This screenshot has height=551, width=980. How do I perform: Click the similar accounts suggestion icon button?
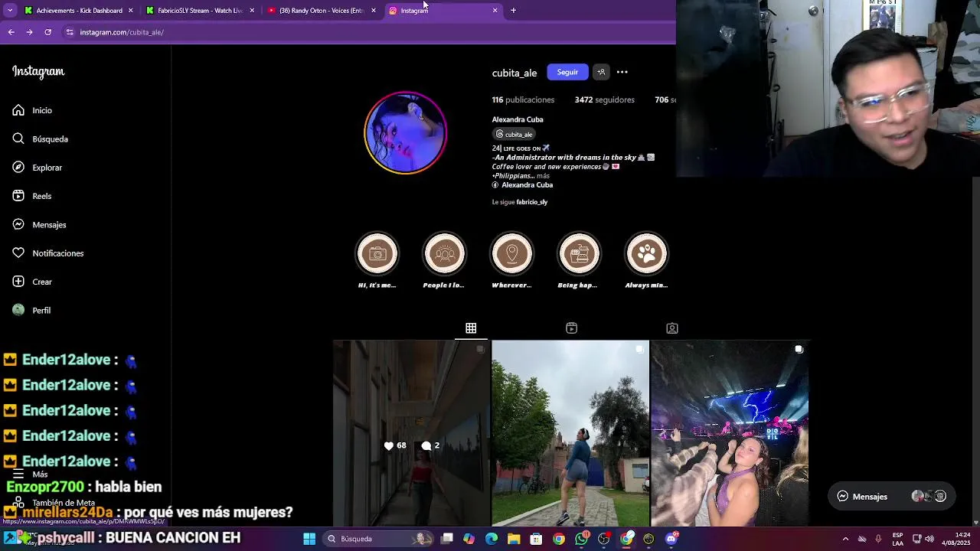point(601,72)
